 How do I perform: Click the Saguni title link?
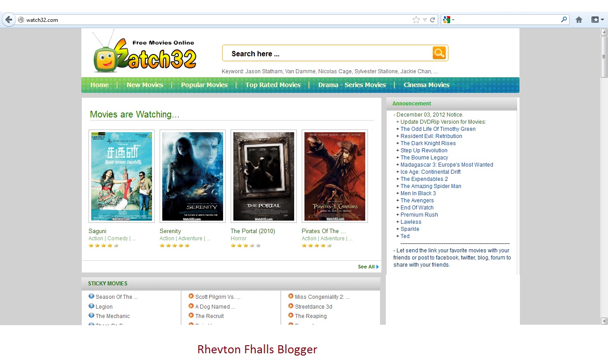point(97,231)
